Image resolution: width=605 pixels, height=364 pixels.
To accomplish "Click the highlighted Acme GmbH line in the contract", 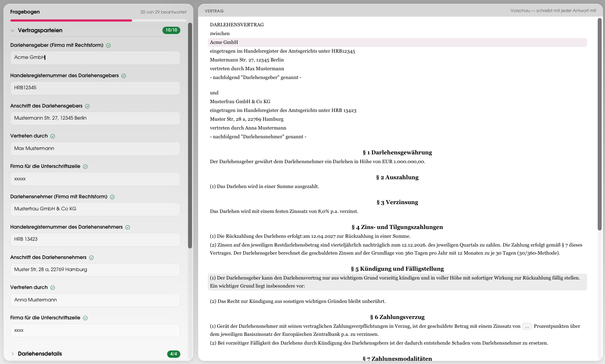I will [397, 42].
